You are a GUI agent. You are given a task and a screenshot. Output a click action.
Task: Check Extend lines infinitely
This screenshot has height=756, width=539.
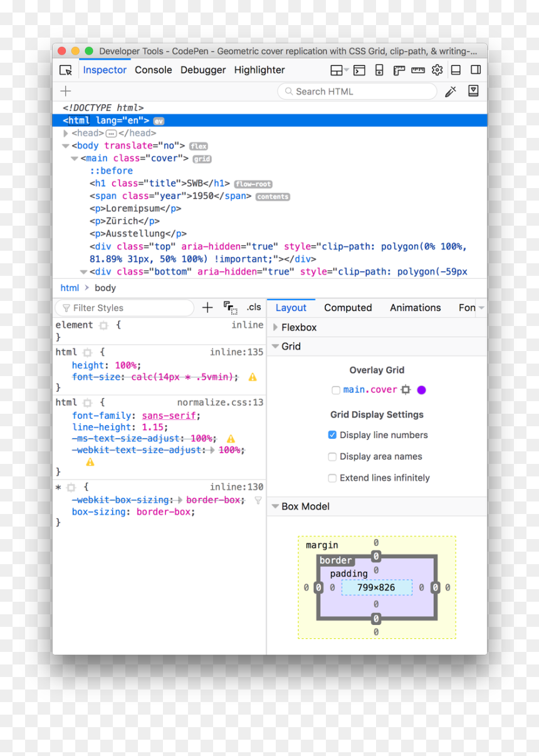point(332,478)
